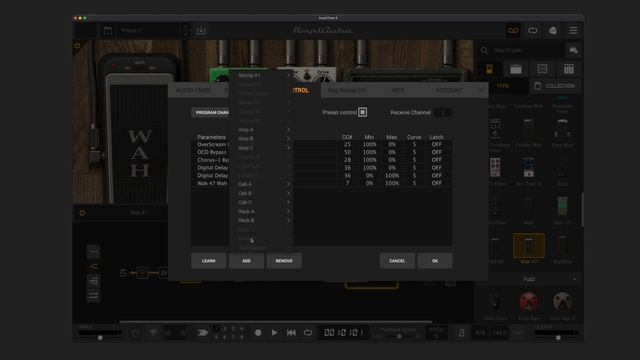The height and width of the screenshot is (360, 640).
Task: Click the playback speed slider
Action: click(399, 336)
